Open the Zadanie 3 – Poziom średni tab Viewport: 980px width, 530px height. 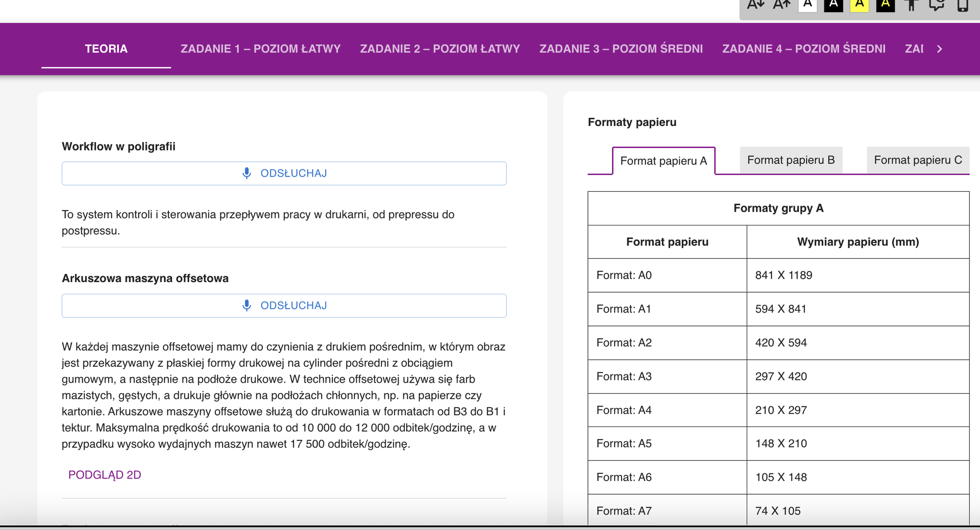(621, 49)
